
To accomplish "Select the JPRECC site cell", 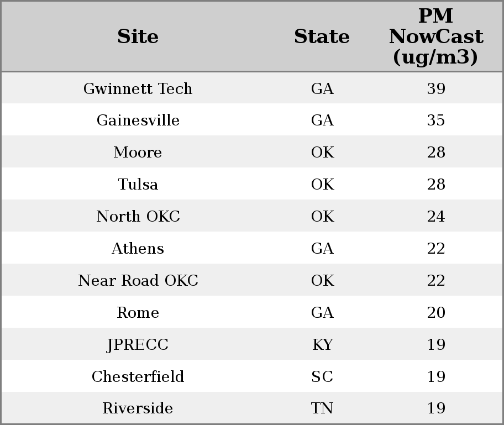I will (138, 345).
